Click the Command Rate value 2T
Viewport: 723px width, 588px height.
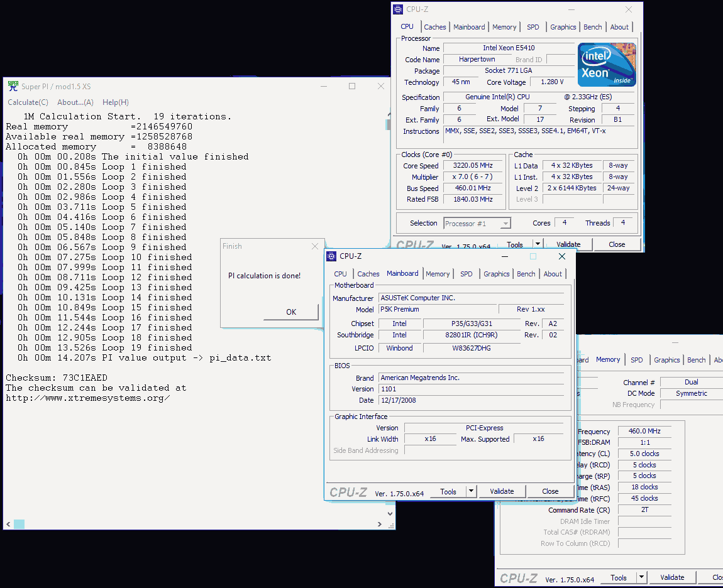point(644,509)
